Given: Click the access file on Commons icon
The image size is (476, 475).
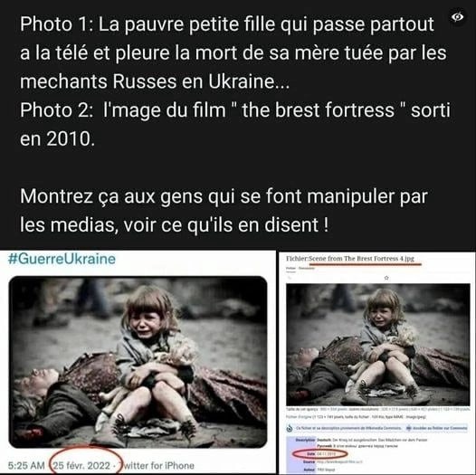Looking at the screenshot, I should tap(409, 428).
